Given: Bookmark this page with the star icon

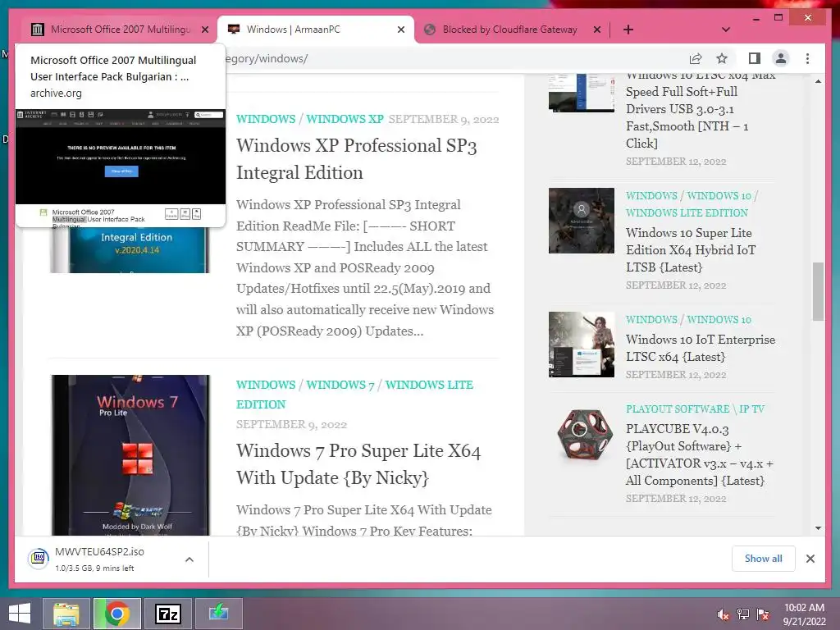Looking at the screenshot, I should 722,58.
